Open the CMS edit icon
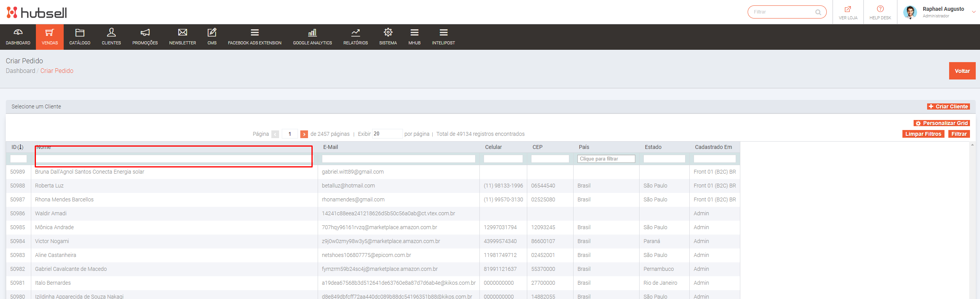The image size is (980, 299). [212, 32]
